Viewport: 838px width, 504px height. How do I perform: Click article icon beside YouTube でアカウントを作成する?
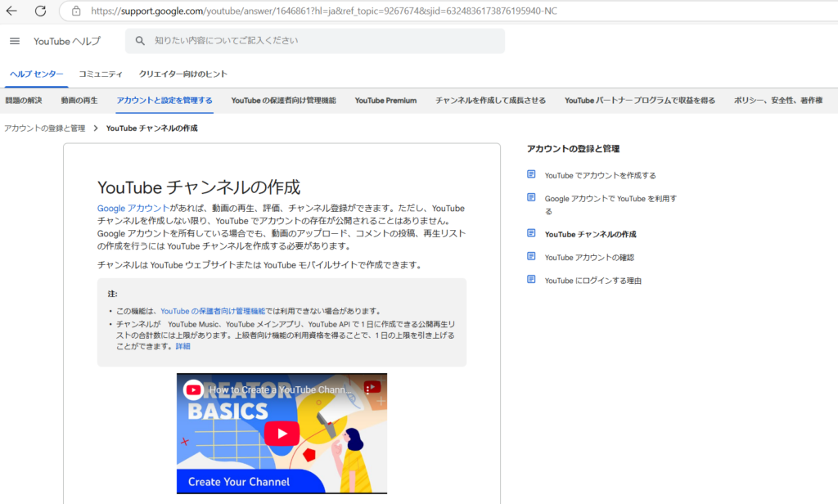tap(530, 174)
